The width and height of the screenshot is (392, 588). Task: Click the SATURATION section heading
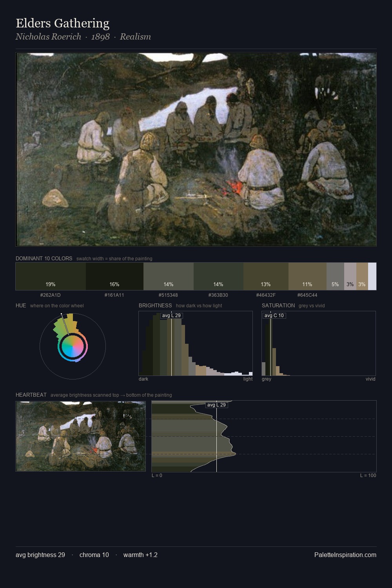(x=278, y=306)
